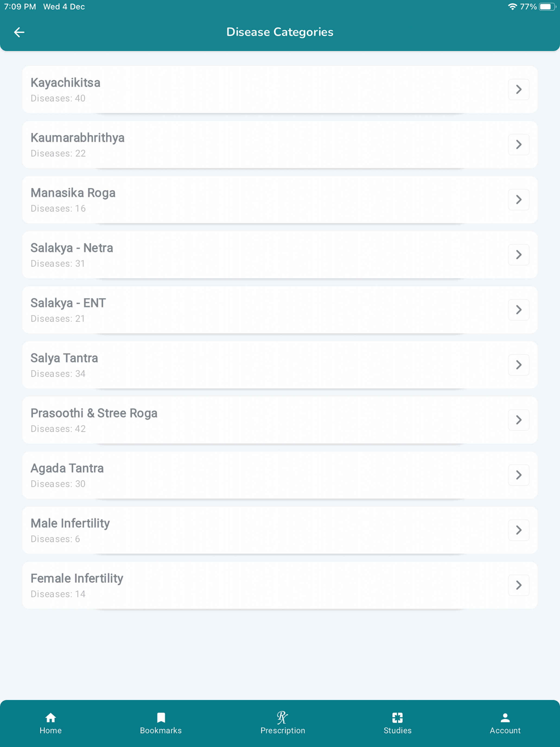Tap the Disease Categories title
This screenshot has height=747, width=560.
[279, 32]
